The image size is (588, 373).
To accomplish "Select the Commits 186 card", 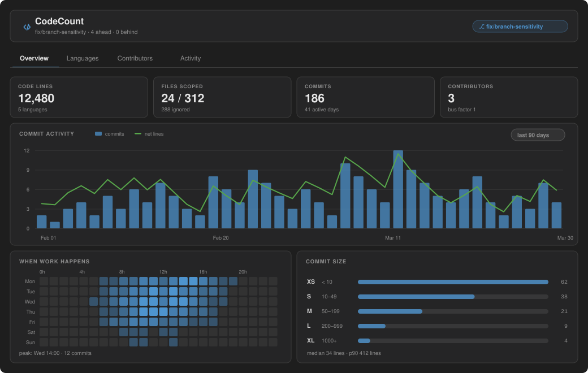I will pos(365,97).
